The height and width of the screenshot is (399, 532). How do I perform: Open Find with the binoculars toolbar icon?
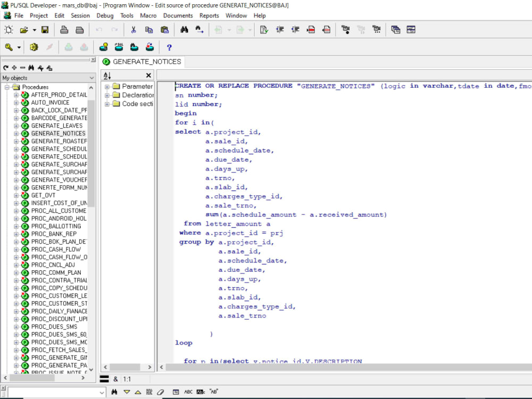point(185,30)
